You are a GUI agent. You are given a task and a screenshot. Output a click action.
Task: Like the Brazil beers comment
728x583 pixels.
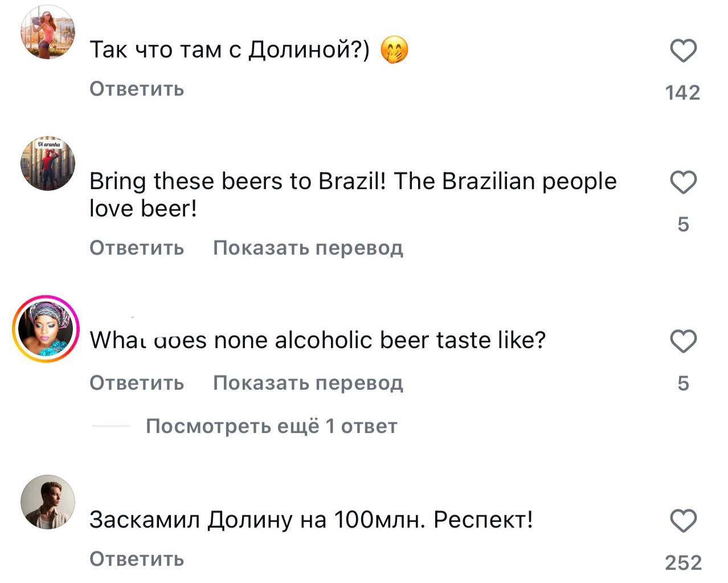click(682, 183)
